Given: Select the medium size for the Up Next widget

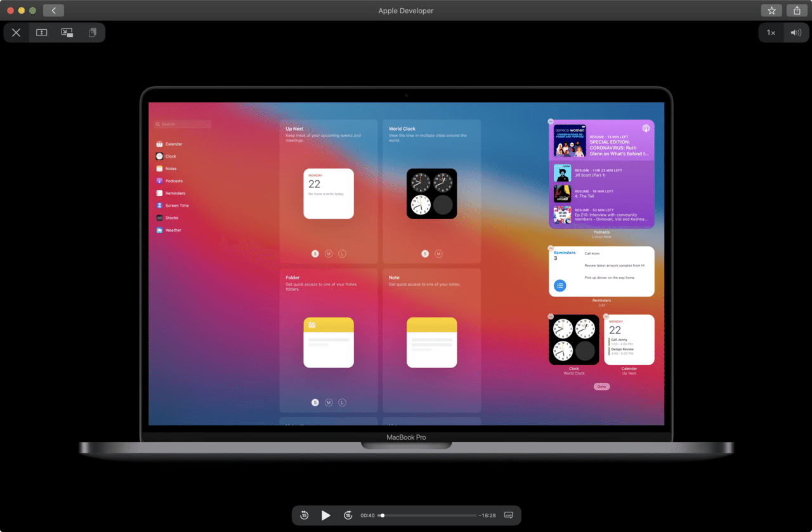Looking at the screenshot, I should (x=329, y=253).
